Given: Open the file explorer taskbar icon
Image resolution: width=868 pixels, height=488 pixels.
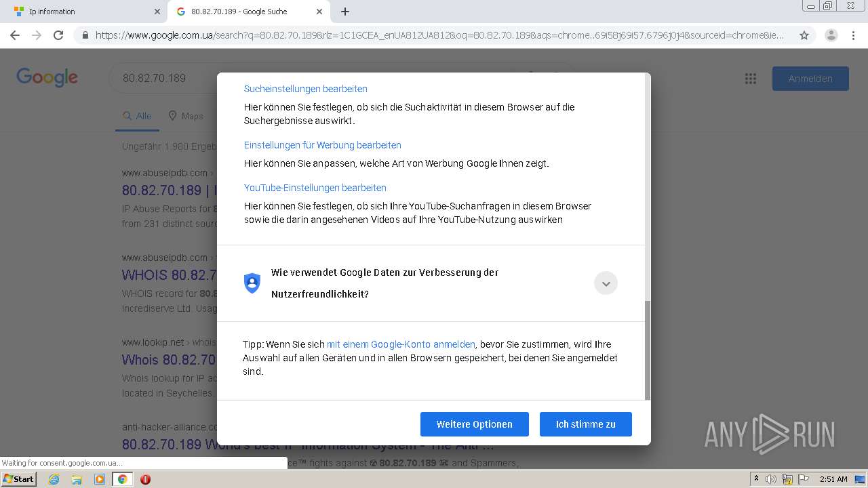Looking at the screenshot, I should tap(77, 479).
